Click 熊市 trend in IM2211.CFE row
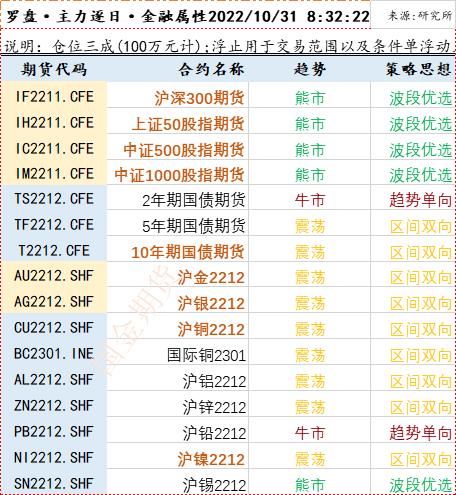The height and width of the screenshot is (495, 456). [310, 175]
